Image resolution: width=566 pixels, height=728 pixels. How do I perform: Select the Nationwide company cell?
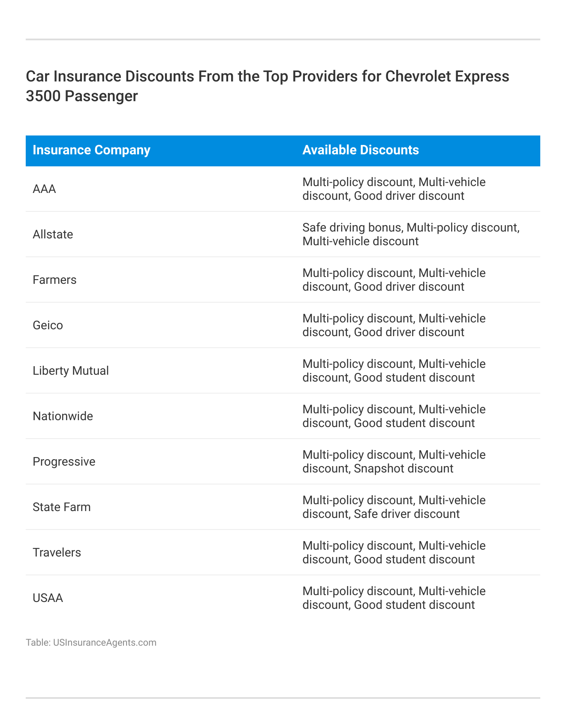click(x=63, y=416)
